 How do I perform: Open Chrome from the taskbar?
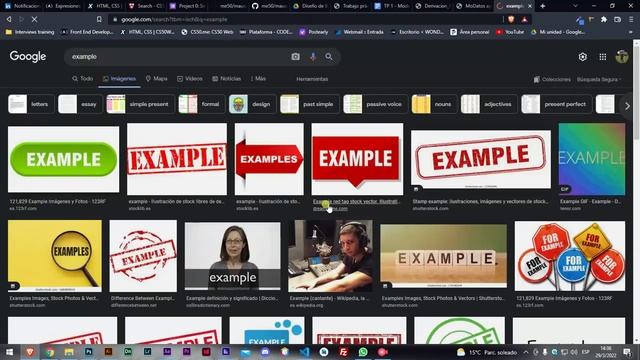click(49, 352)
